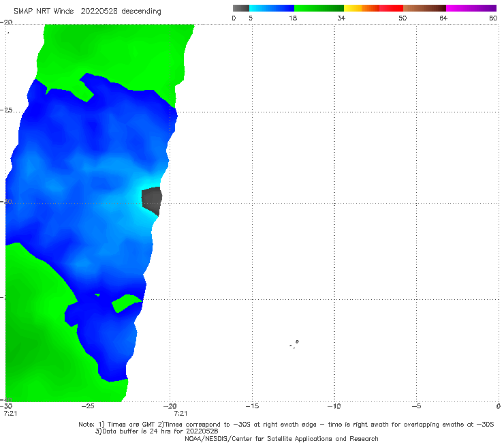The width and height of the screenshot is (504, 443).
Task: Click the longitude label '-15' on the bottom axis
Action: [x=252, y=406]
